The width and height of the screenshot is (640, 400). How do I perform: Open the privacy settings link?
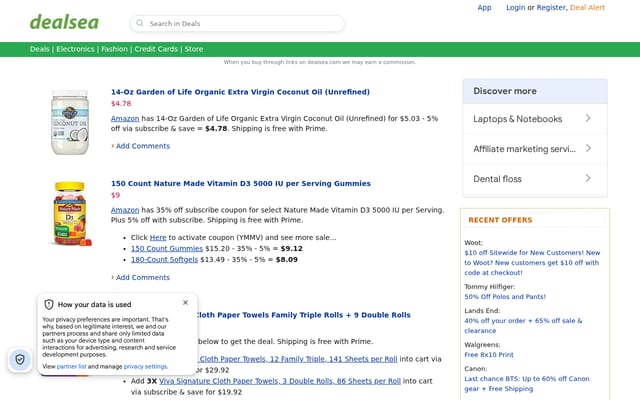coord(145,366)
